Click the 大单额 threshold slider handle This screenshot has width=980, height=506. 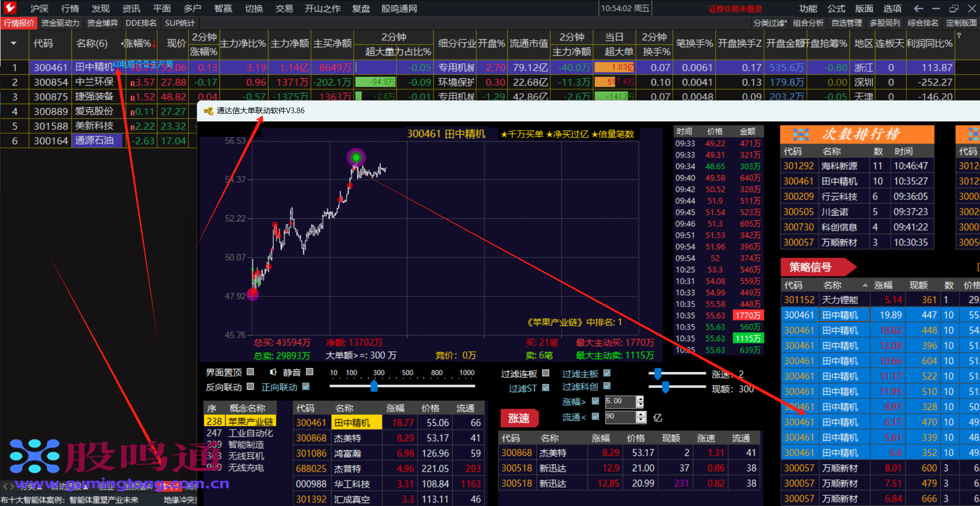pos(374,386)
